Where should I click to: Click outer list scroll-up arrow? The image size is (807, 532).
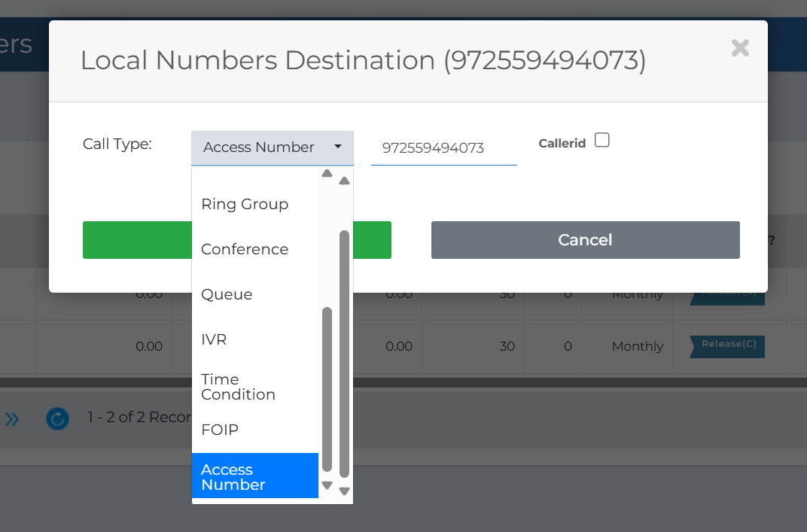pyautogui.click(x=345, y=181)
